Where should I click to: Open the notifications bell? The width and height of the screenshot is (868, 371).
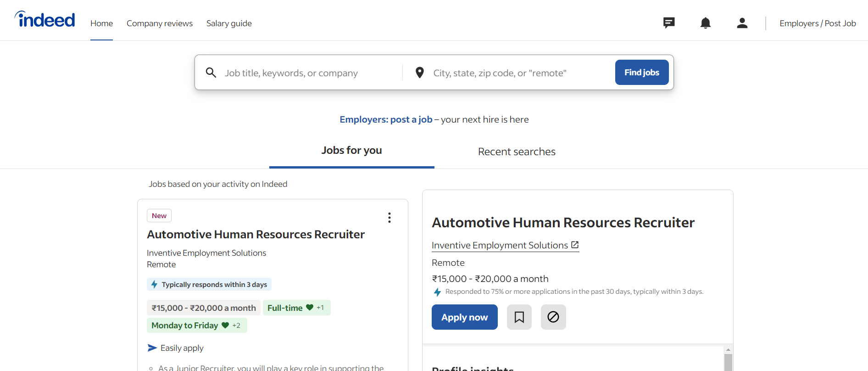click(x=706, y=23)
